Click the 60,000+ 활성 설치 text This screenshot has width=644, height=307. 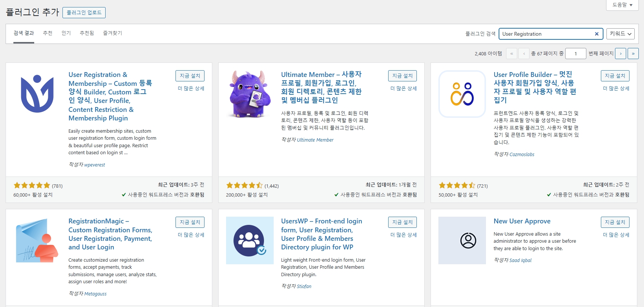tap(33, 195)
